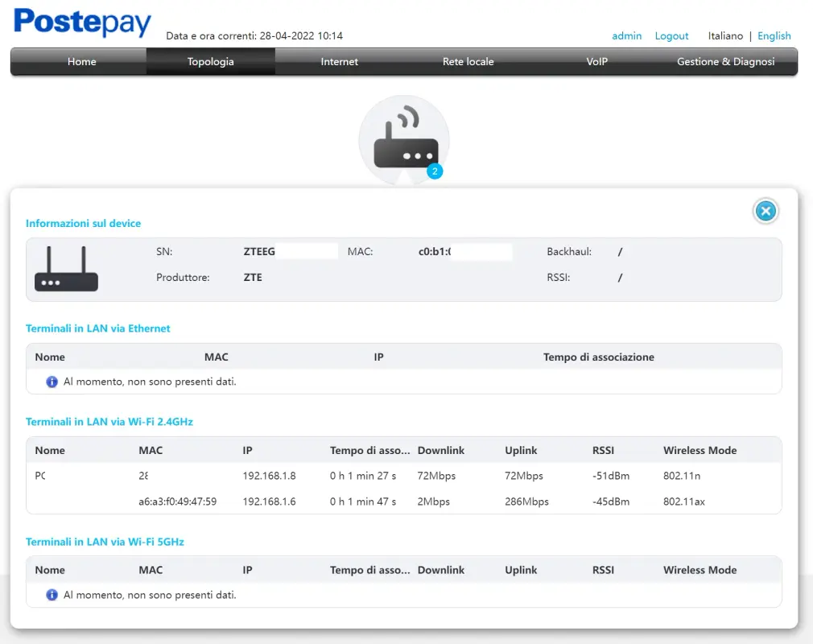Screen dimensions: 813x644
Task: Click the Backhaul label
Action: 569,251
